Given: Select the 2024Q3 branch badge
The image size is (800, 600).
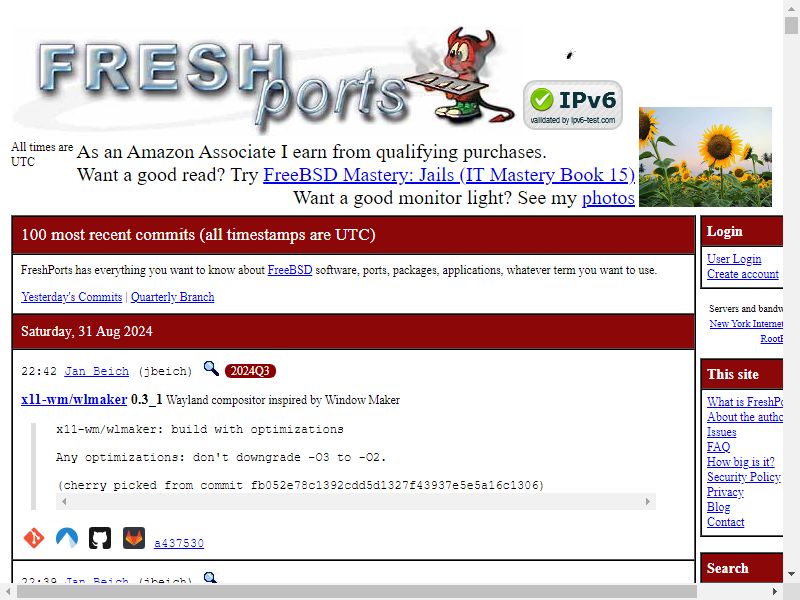Looking at the screenshot, I should click(x=250, y=371).
